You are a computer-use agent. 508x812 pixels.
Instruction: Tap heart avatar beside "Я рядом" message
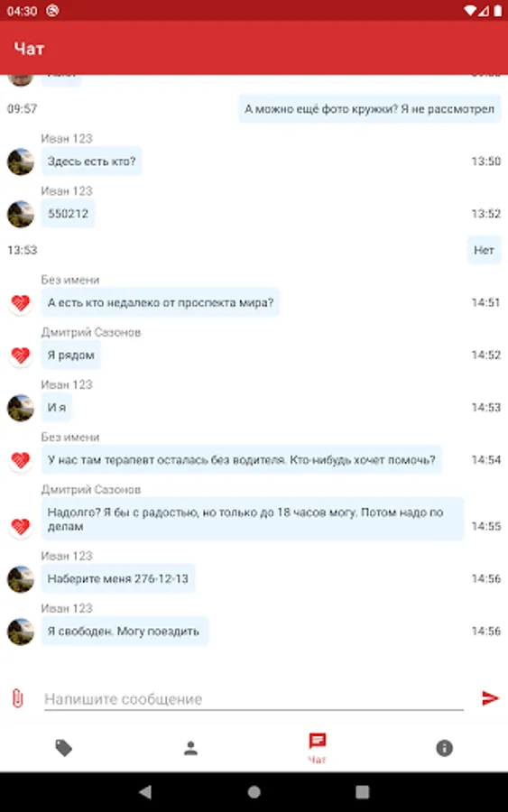(21, 355)
